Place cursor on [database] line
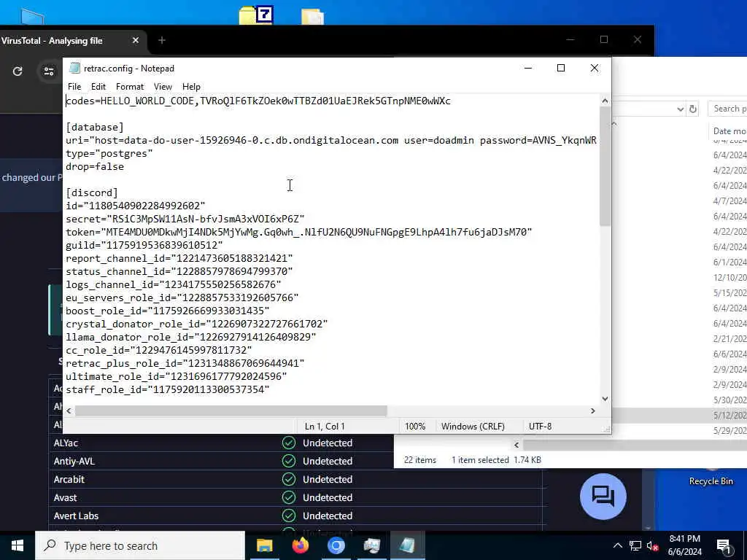The height and width of the screenshot is (560, 747). (x=94, y=127)
